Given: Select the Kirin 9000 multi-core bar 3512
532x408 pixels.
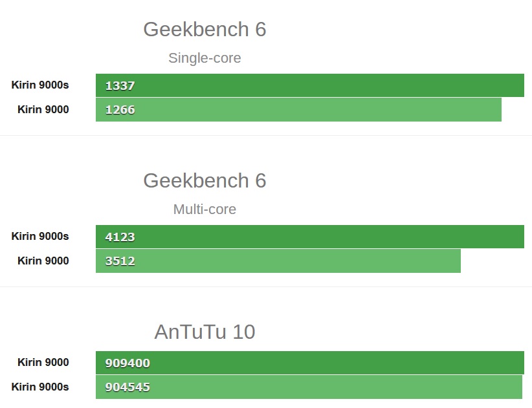Looking at the screenshot, I should coord(278,261).
